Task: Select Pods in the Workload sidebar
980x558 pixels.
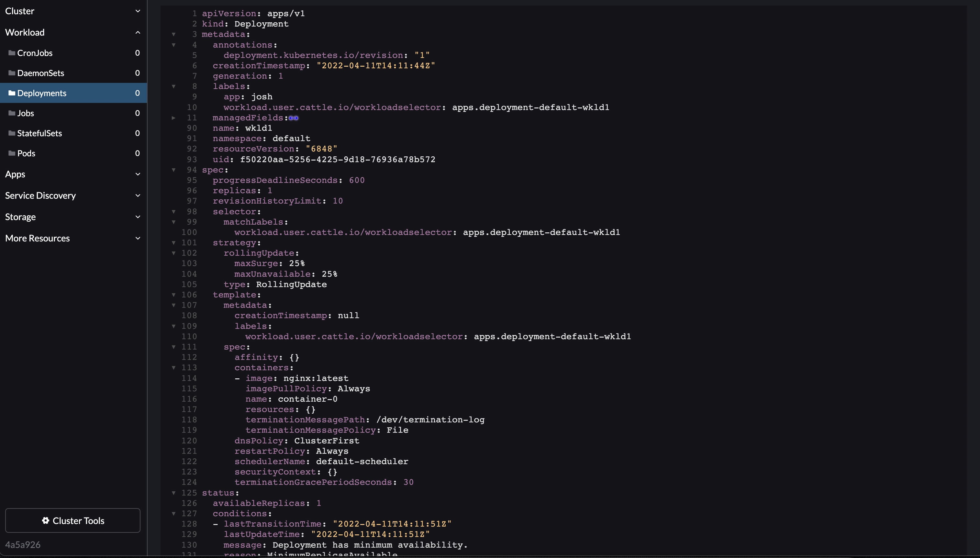Action: [27, 153]
